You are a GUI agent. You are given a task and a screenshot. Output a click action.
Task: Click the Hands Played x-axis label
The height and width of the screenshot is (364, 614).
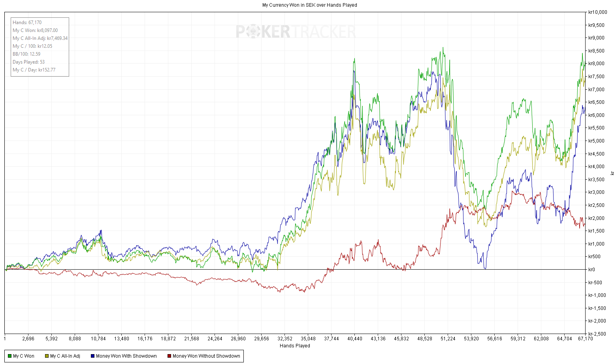(x=295, y=346)
